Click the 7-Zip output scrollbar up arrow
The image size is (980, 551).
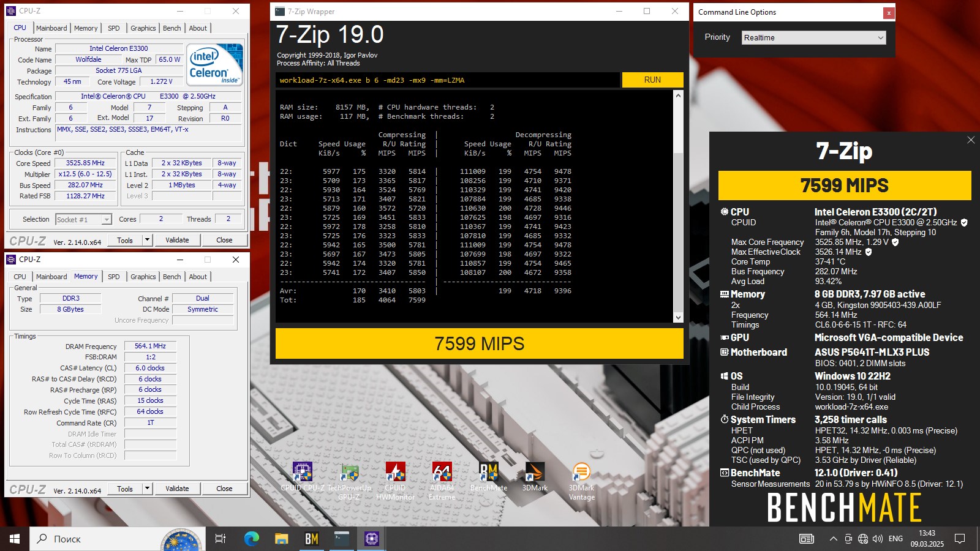[678, 96]
